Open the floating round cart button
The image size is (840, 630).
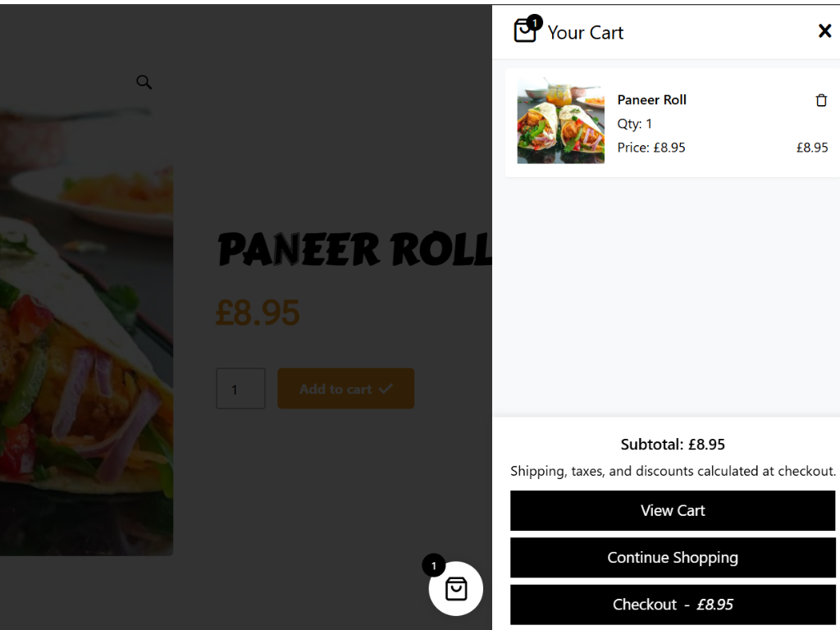click(x=456, y=588)
